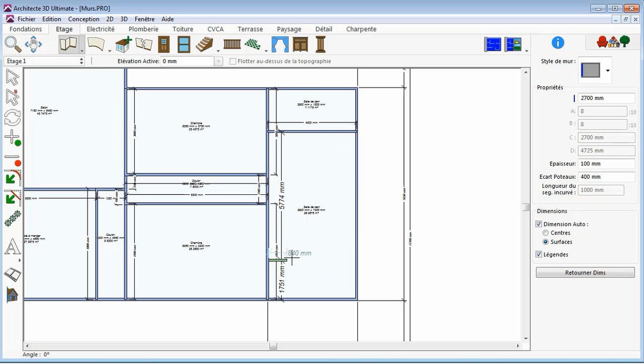Switch to 2D floor plan view
Image resolution: width=644 pixels, height=364 pixels.
tap(492, 45)
